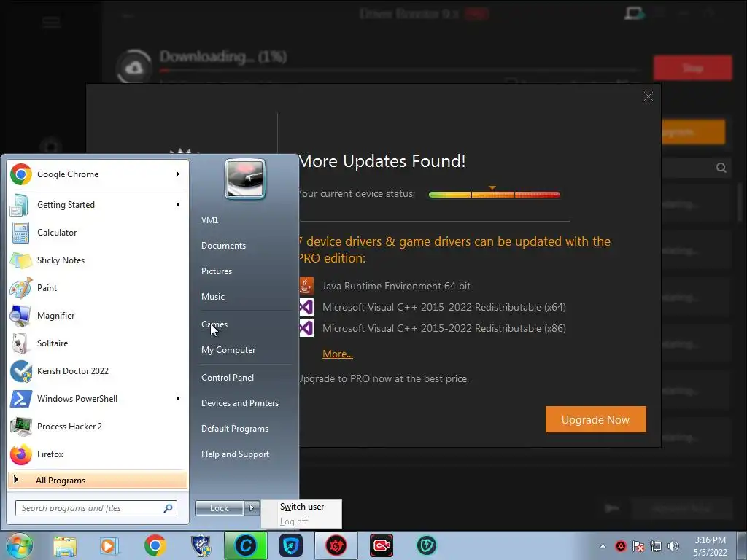The image size is (747, 560).
Task: Open My Computer
Action: (228, 350)
